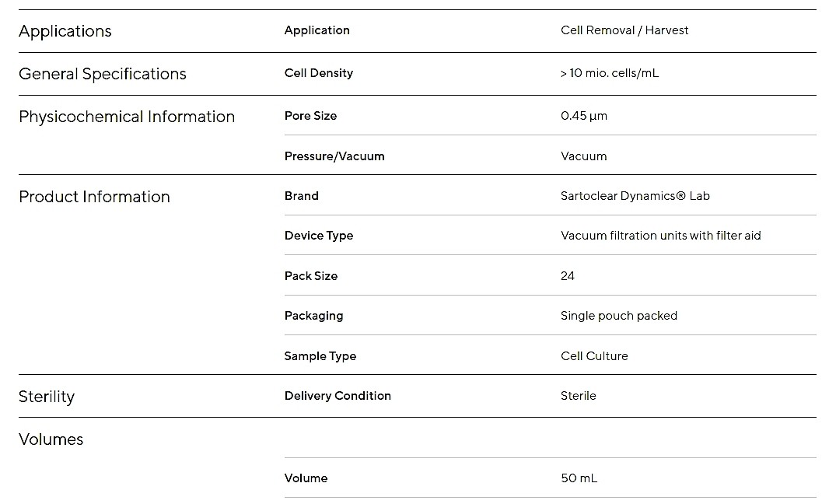Click the Volumes section heading
Viewport: 836px width, 504px height.
[51, 439]
